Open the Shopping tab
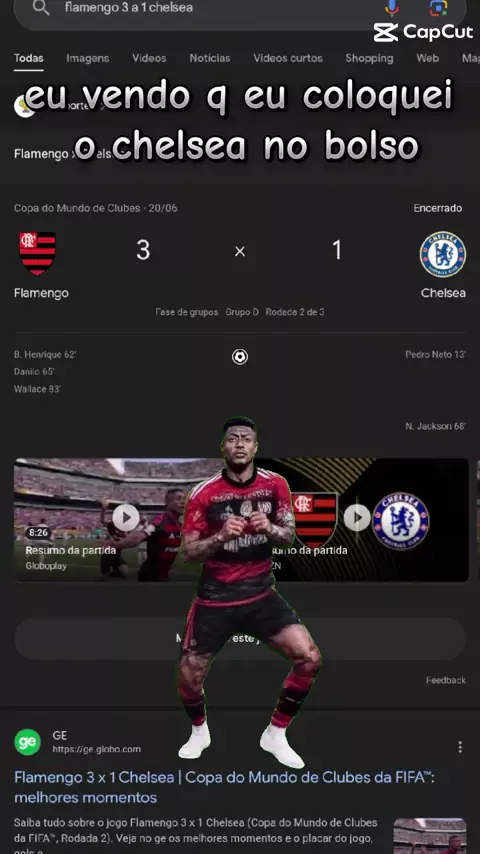 369,58
